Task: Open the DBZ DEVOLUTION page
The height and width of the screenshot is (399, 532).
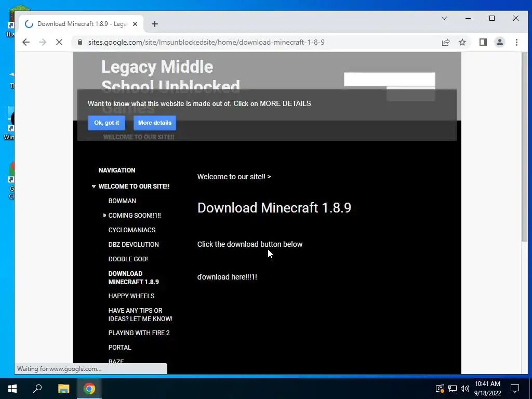Action: coord(134,245)
